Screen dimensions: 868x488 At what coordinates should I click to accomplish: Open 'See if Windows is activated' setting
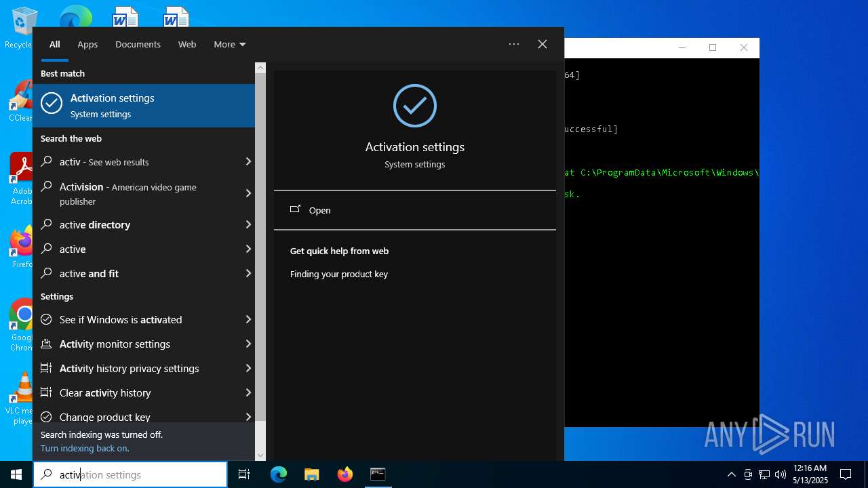tap(137, 319)
